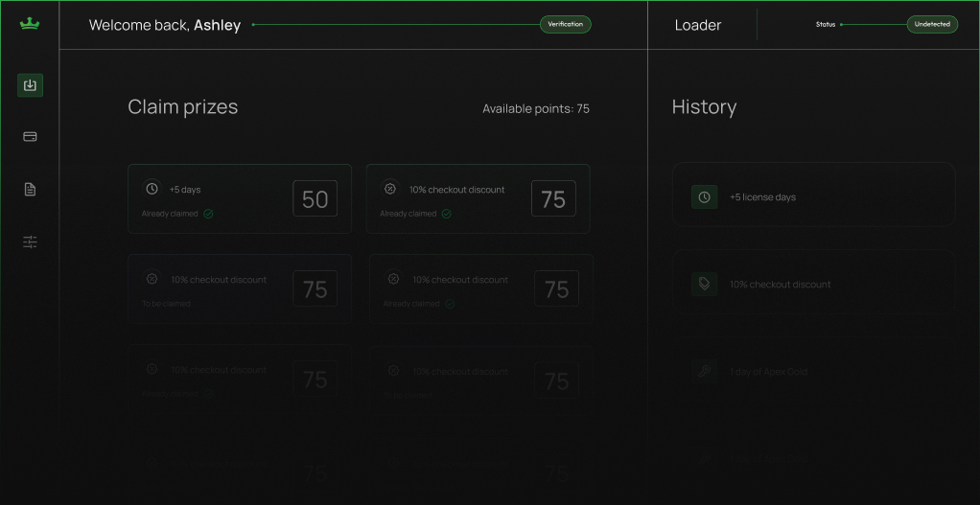
Task: Click the green crown logo
Action: click(29, 24)
